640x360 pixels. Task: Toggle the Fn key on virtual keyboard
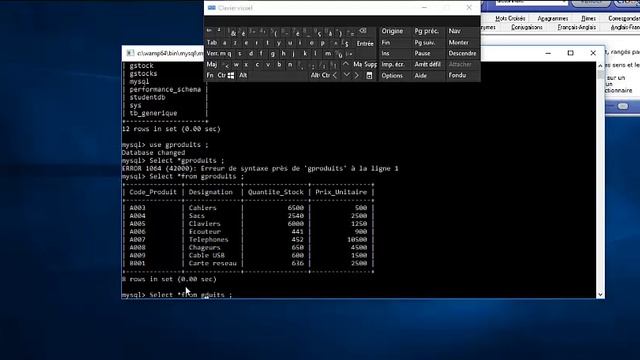(210, 76)
